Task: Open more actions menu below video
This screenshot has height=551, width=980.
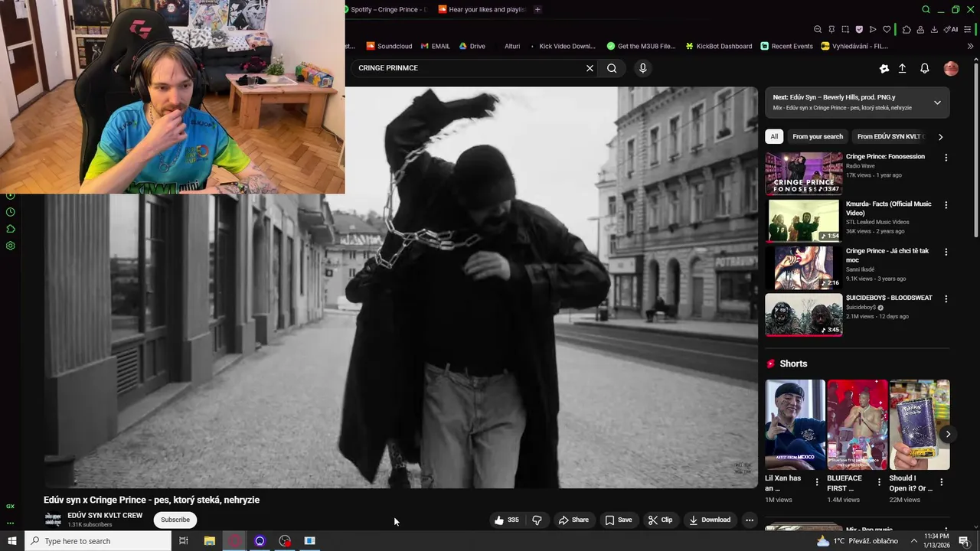Action: pyautogui.click(x=750, y=520)
